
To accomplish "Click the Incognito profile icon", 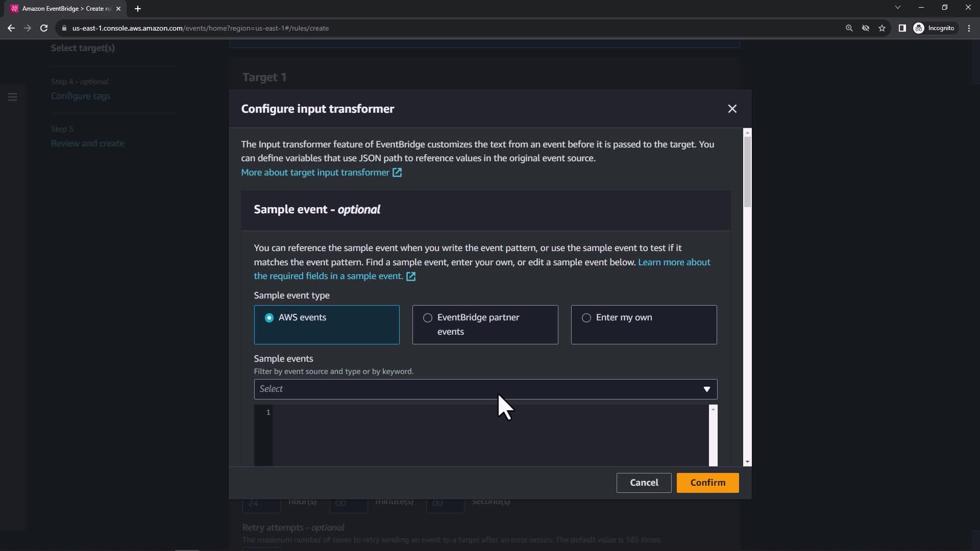I will (x=919, y=28).
